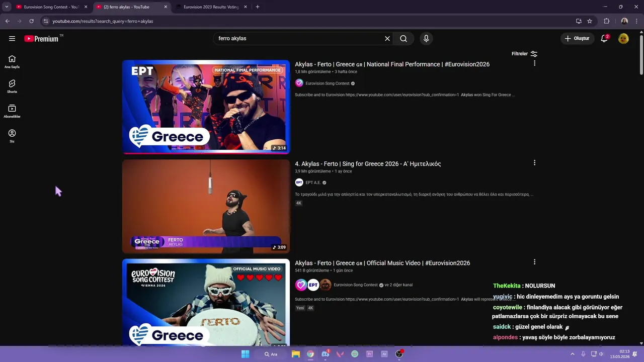Viewport: 644px width, 362px height.
Task: Expand the tab search dropdown arrow
Action: 7,7
